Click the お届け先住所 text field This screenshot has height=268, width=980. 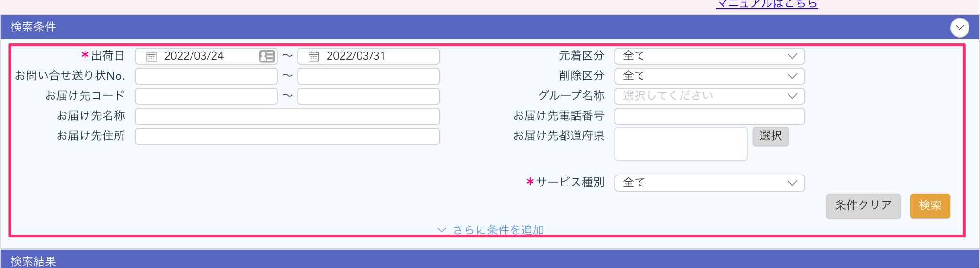click(287, 136)
